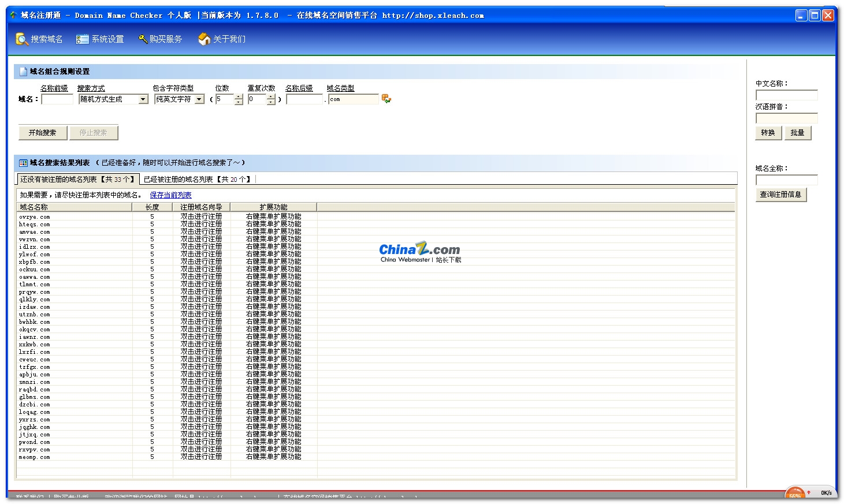This screenshot has height=504, width=844.
Task: Click the app icon in the title bar
Action: pyautogui.click(x=13, y=15)
